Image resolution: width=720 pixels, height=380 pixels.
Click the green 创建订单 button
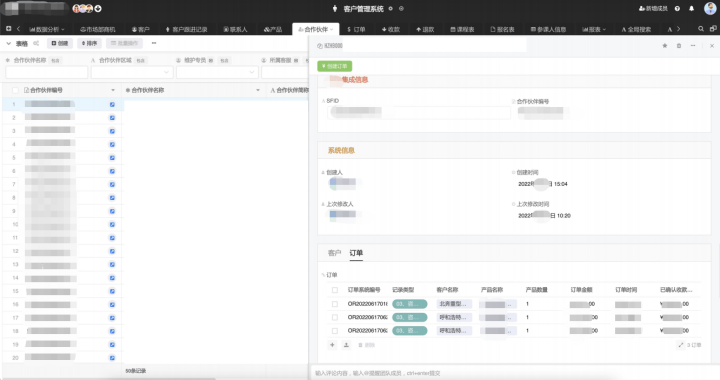point(335,66)
